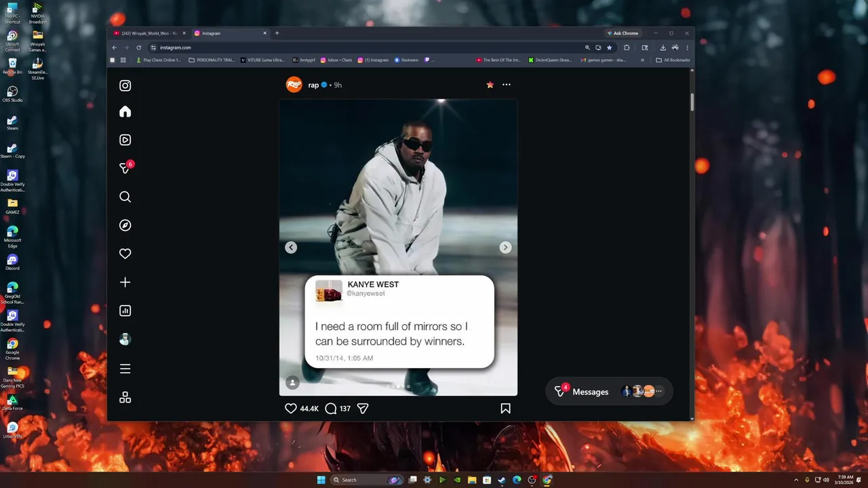The image size is (868, 488).
Task: Open the Inbox • Chats bookmark
Action: [x=336, y=60]
